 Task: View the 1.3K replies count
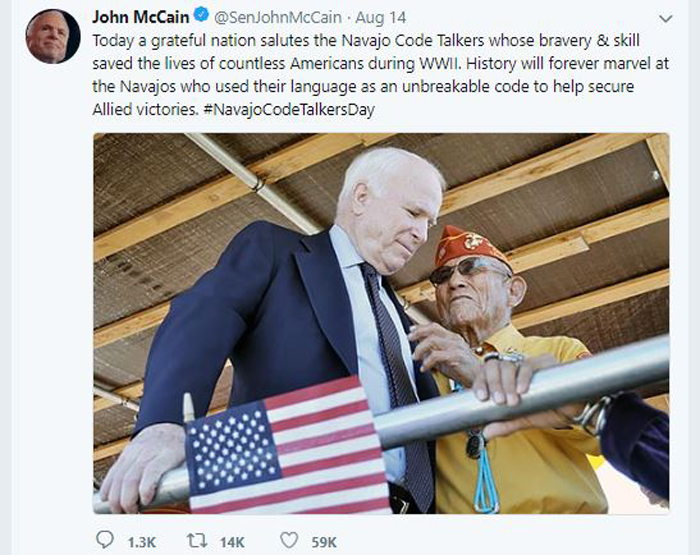pos(142,542)
